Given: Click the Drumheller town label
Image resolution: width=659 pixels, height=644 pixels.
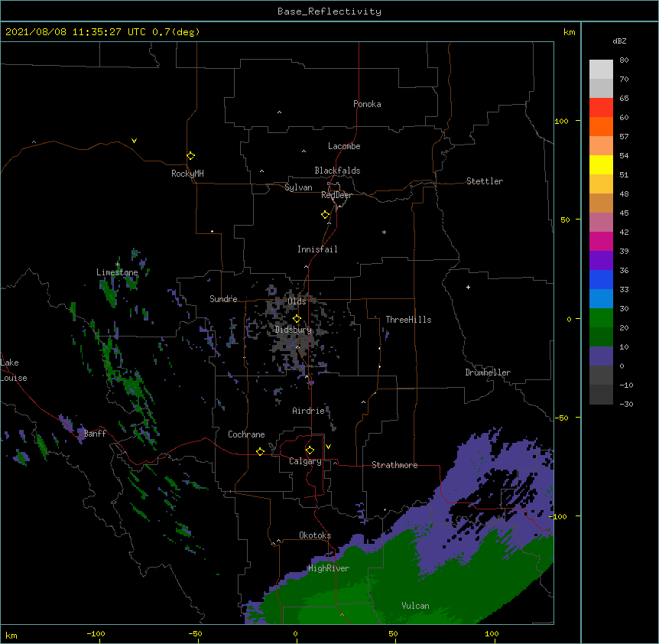Looking at the screenshot, I should tap(488, 372).
